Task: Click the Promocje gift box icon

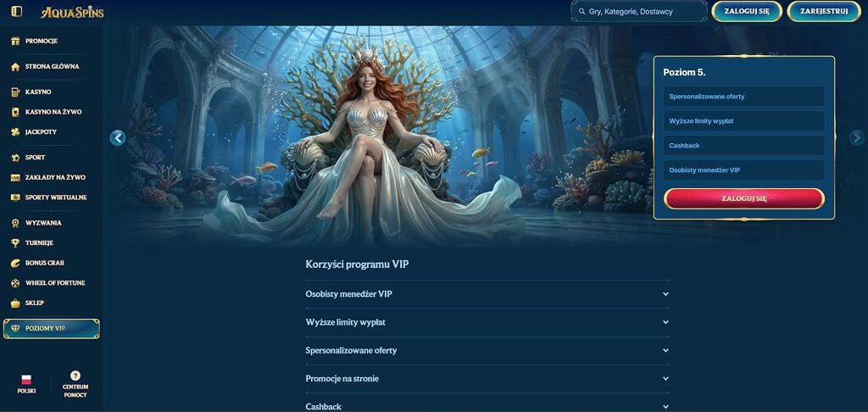Action: point(15,41)
